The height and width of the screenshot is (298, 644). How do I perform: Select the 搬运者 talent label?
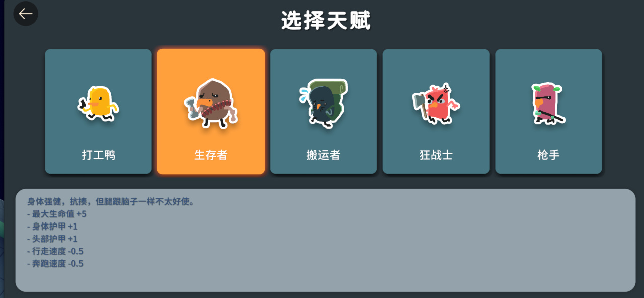click(x=323, y=155)
